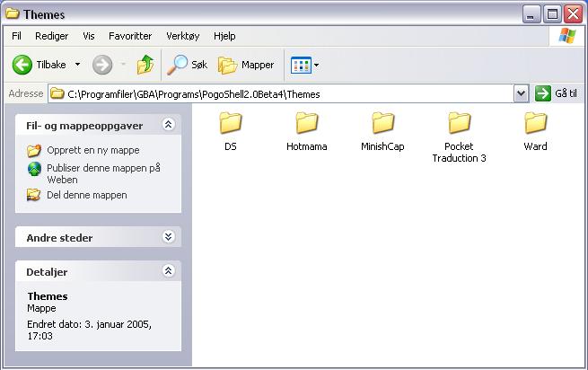This screenshot has height=370, width=588.
Task: Click the MinishCap folder name
Action: tap(382, 146)
